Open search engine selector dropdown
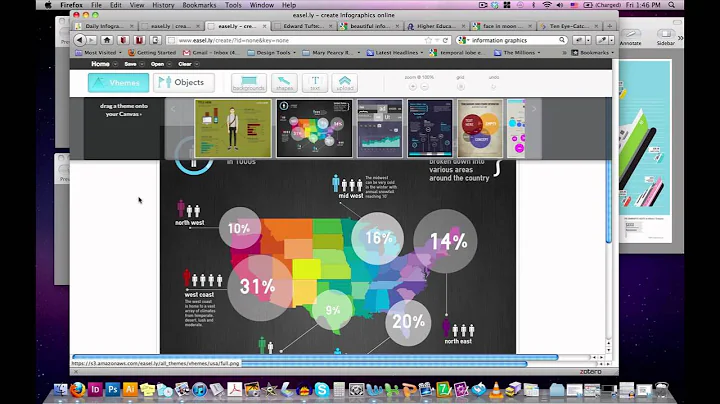720x404 pixels. click(x=464, y=40)
